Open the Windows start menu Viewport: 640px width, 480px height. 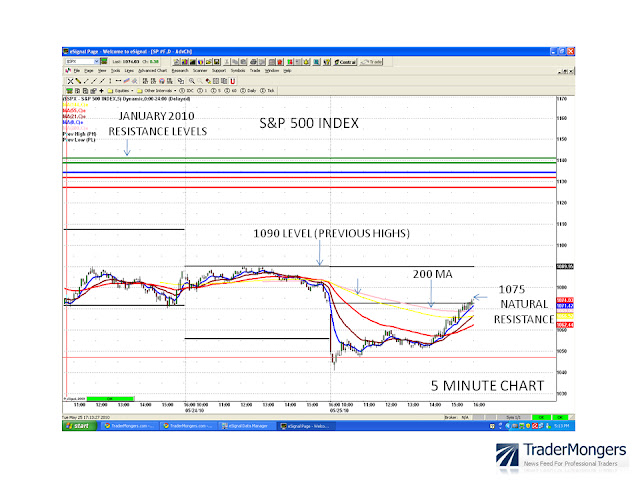(79, 426)
